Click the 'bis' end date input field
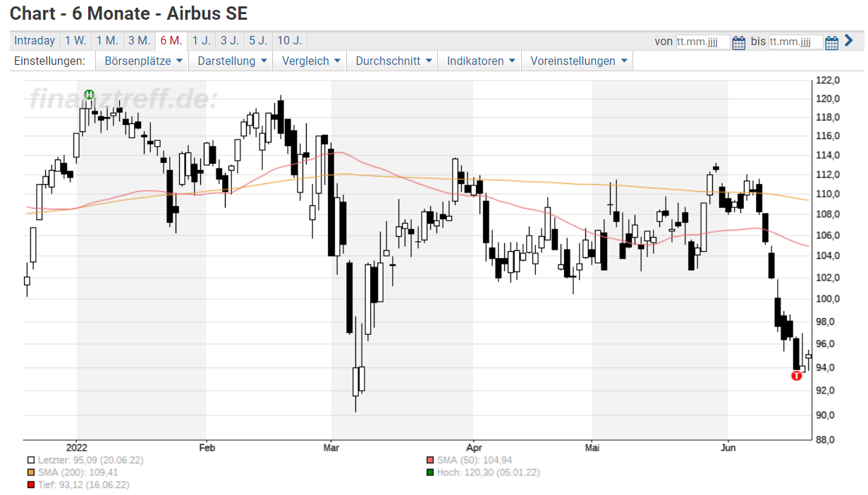This screenshot has height=495, width=868. pyautogui.click(x=795, y=42)
